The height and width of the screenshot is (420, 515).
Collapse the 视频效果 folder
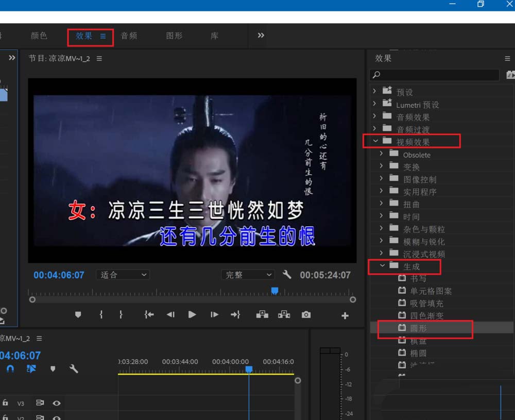pos(375,141)
